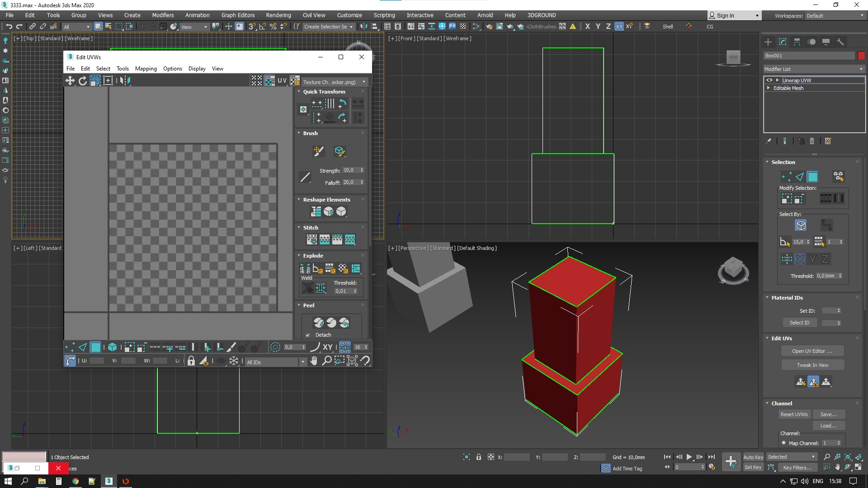Toggle Show Map checker icon in Edit UVWs
Image resolution: width=868 pixels, height=488 pixels.
click(x=269, y=80)
